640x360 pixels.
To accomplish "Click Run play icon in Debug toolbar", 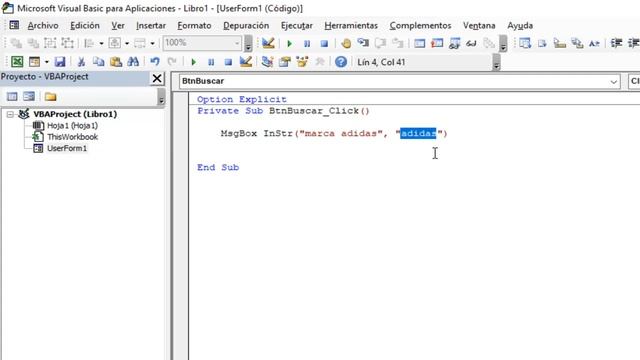I will click(x=289, y=43).
